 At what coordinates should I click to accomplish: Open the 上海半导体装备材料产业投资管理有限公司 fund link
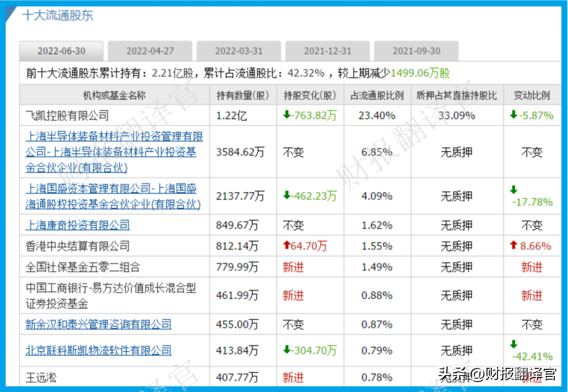pos(114,152)
